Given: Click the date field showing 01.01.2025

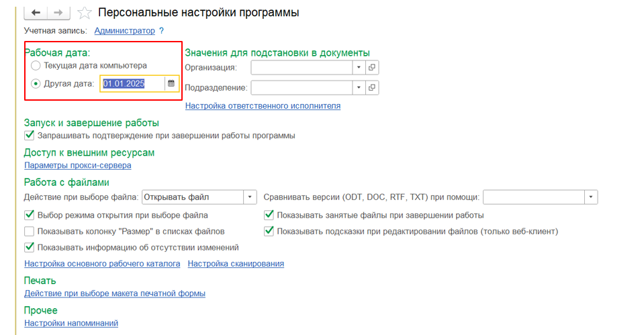Looking at the screenshot, I should [x=132, y=83].
